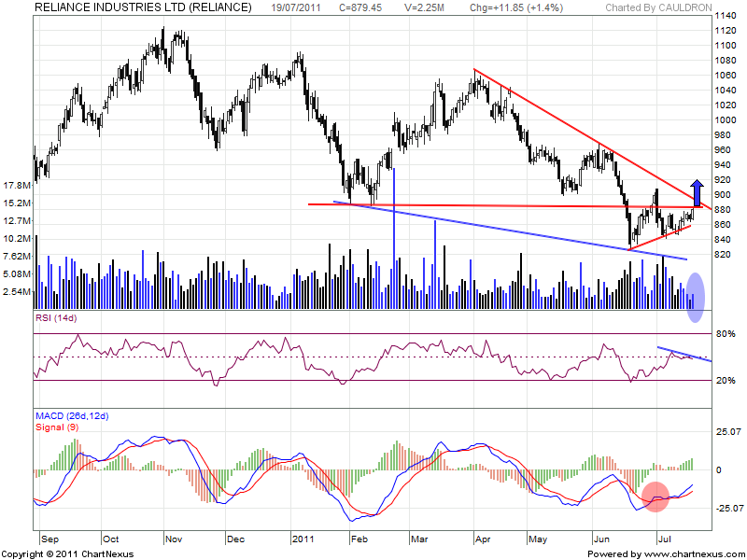Image resolution: width=747 pixels, height=560 pixels.
Task: Click the blue ellipse highlighting recent volume
Action: [x=695, y=297]
